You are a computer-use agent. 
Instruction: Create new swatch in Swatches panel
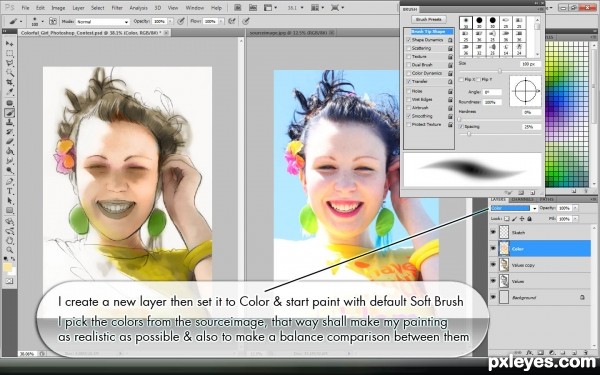(x=574, y=191)
